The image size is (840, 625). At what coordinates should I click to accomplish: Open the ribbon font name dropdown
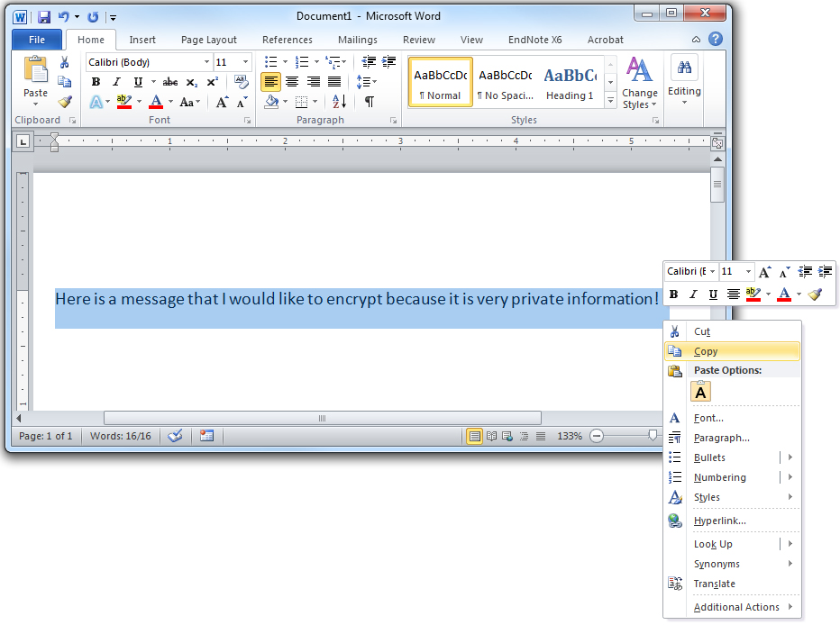[x=206, y=62]
